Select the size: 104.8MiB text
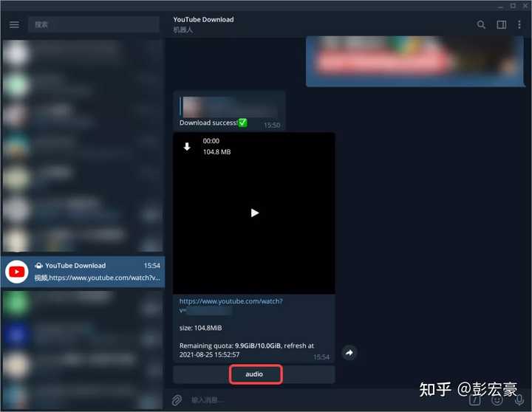This screenshot has height=412, width=532. coord(200,328)
